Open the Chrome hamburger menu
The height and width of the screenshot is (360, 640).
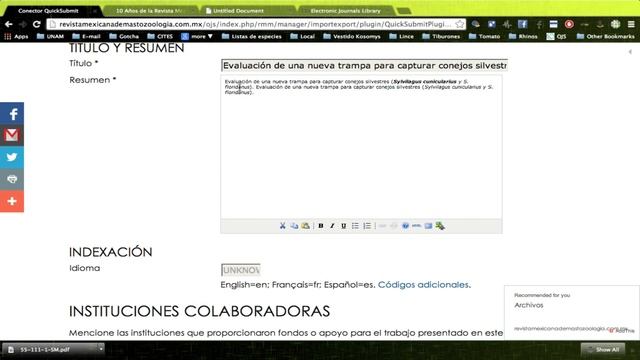pyautogui.click(x=631, y=24)
